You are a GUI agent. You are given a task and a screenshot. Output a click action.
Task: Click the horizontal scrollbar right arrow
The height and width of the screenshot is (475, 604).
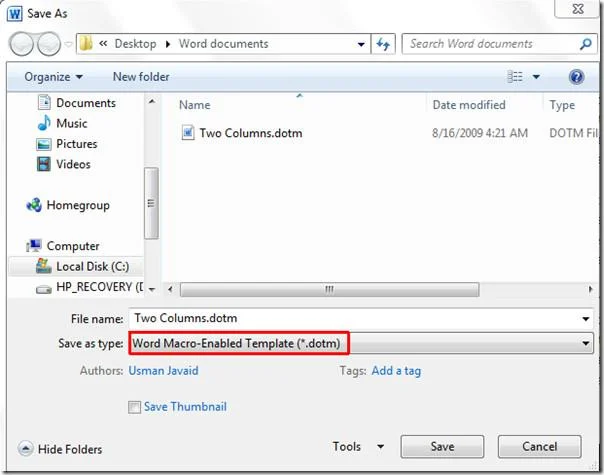coord(591,289)
